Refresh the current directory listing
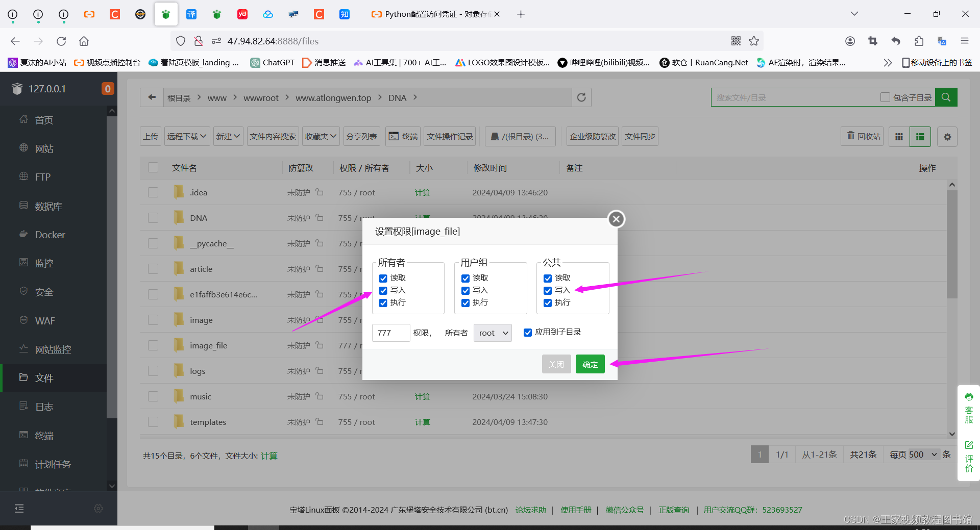 tap(581, 97)
